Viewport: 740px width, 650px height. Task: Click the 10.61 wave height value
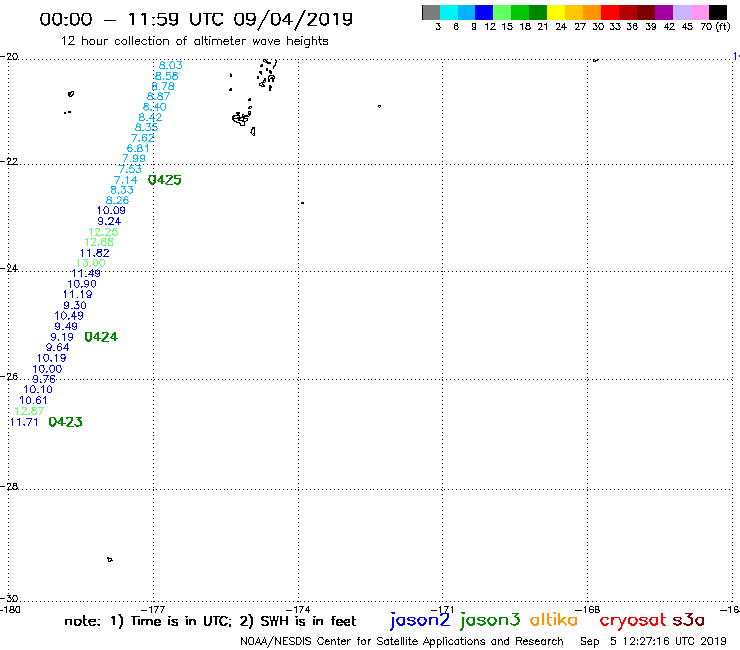(34, 400)
